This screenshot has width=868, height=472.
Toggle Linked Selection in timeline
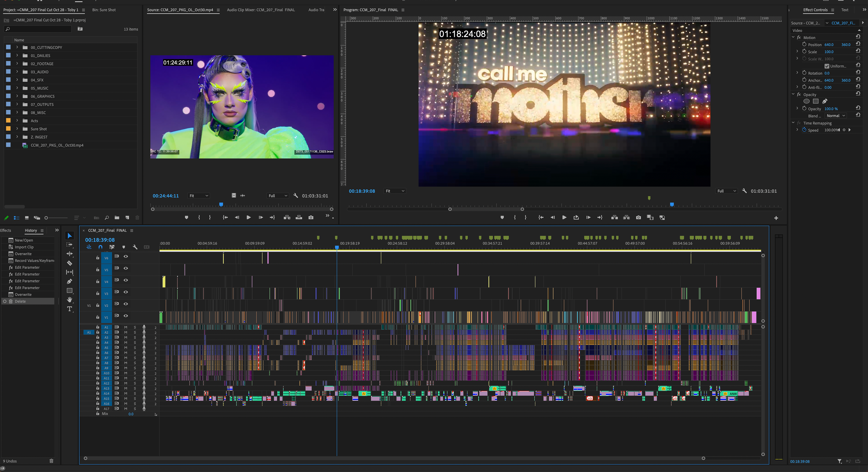coord(112,247)
